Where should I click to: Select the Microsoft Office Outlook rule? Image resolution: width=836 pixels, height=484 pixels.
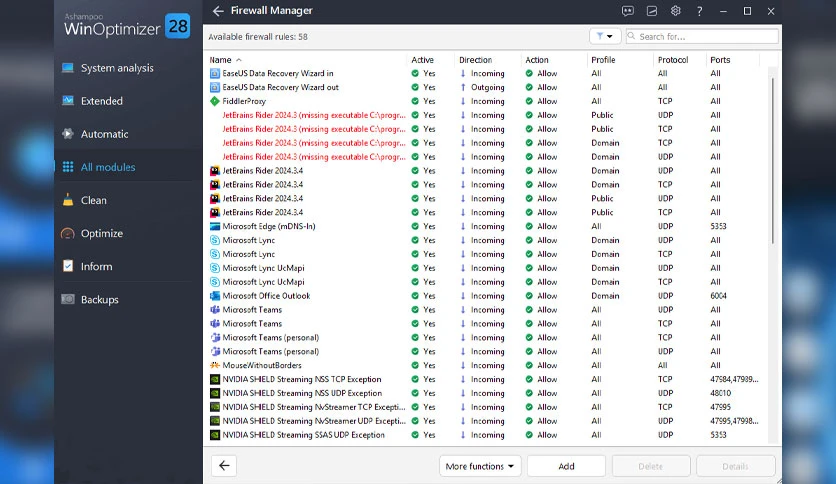click(x=266, y=296)
